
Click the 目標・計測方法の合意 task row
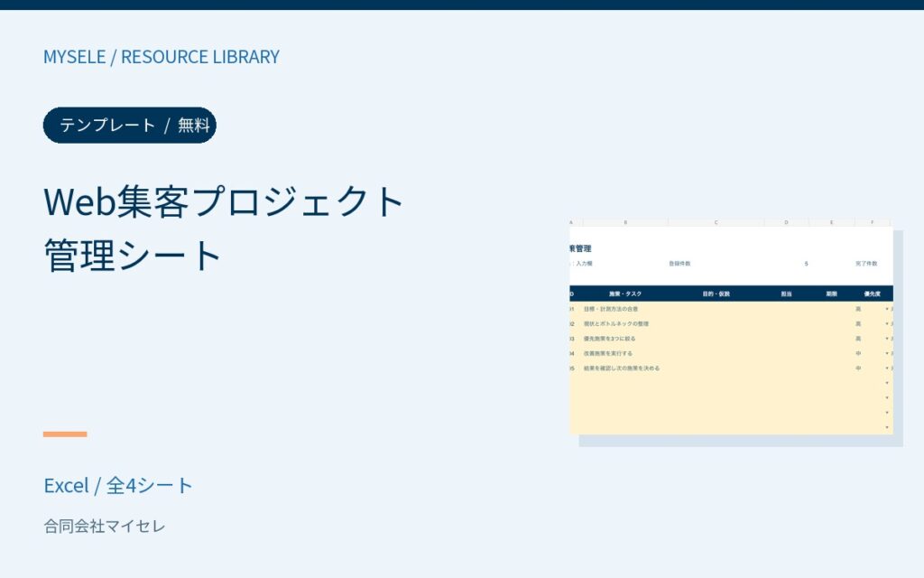(731, 309)
